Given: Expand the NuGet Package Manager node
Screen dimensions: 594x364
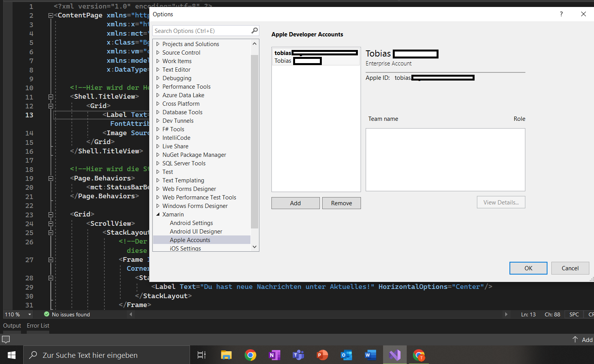Looking at the screenshot, I should [158, 155].
